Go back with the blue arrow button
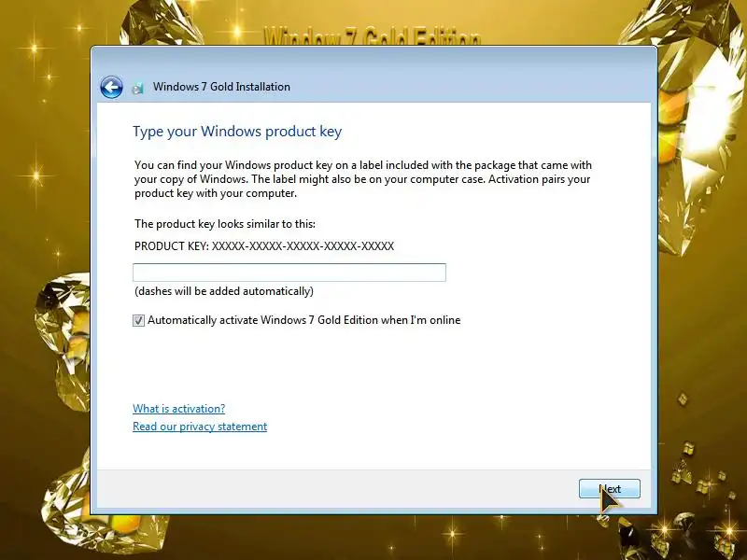Image resolution: width=747 pixels, height=560 pixels. [111, 87]
